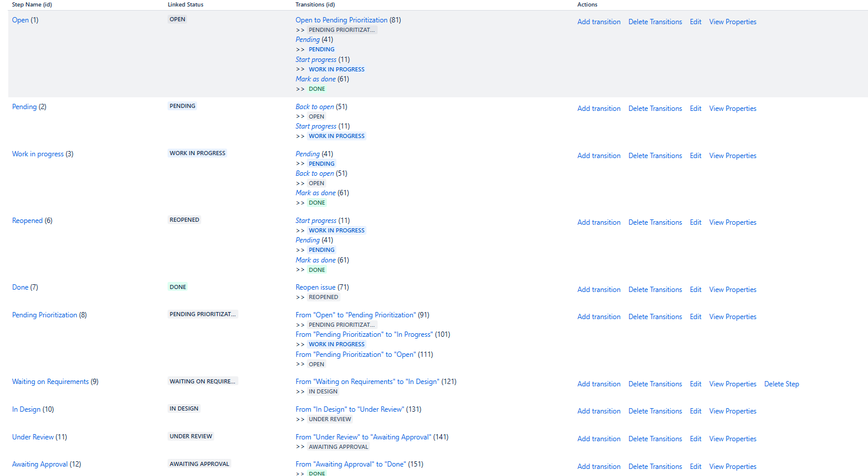Click "Pending (41)" transition in Work in progress row

[307, 154]
